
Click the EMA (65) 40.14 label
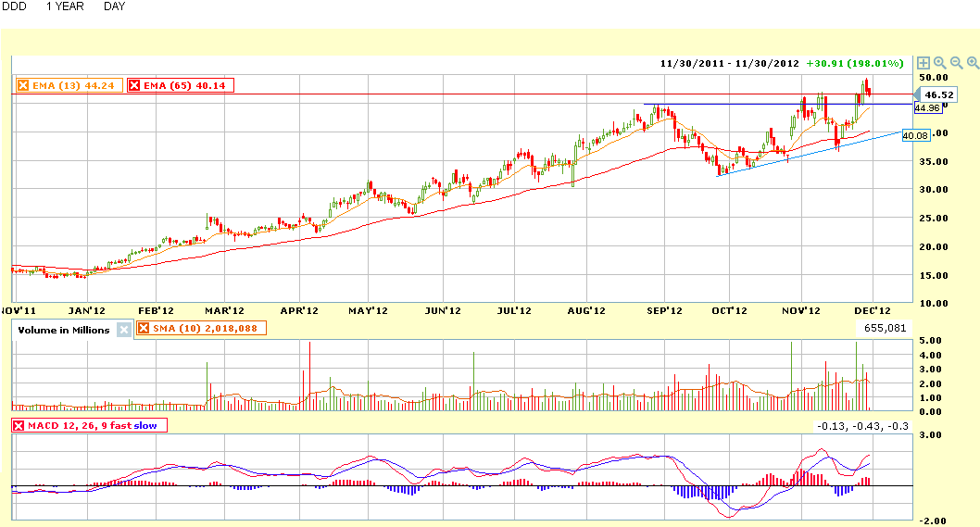tap(184, 85)
